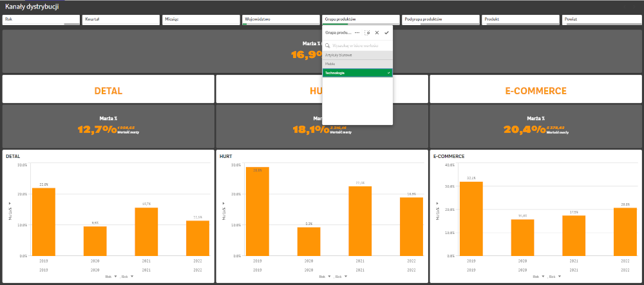The image size is (644, 285).
Task: Select the 2022 bar in DETAL chart
Action: [198, 238]
